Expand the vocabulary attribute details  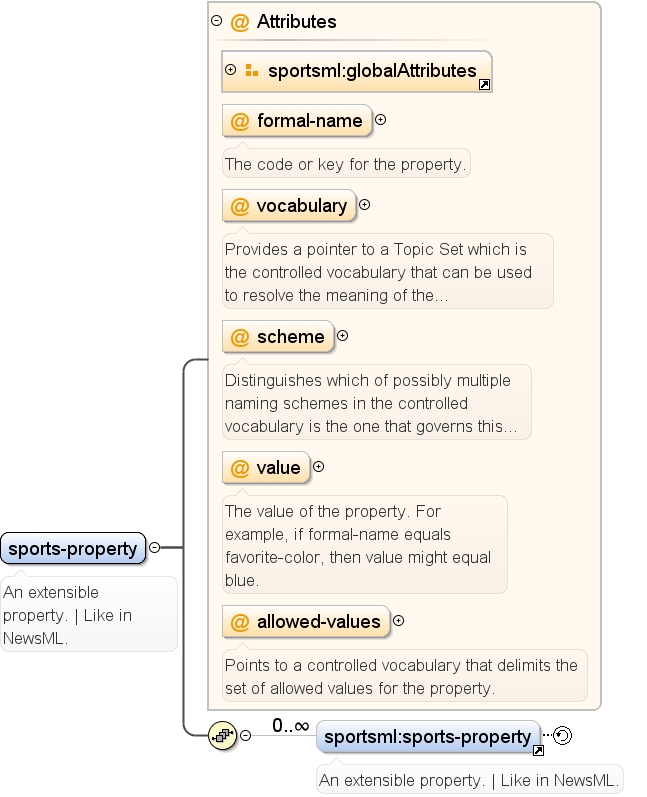[364, 205]
